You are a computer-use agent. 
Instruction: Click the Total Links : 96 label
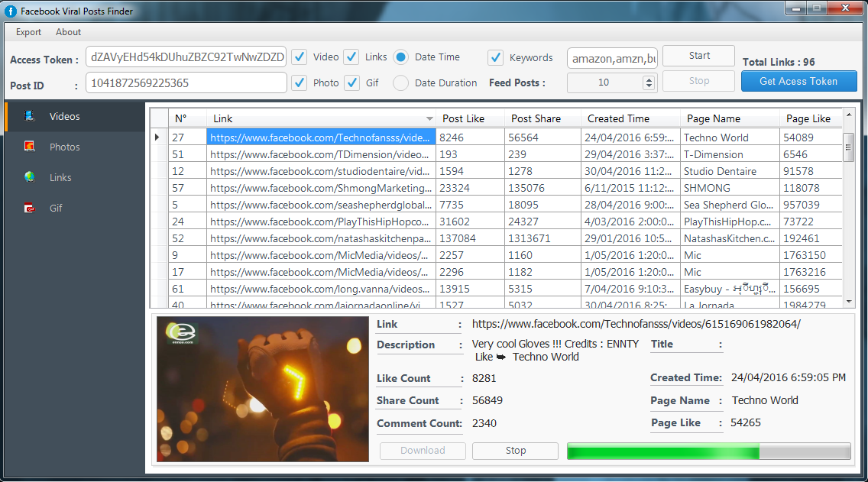pyautogui.click(x=779, y=62)
